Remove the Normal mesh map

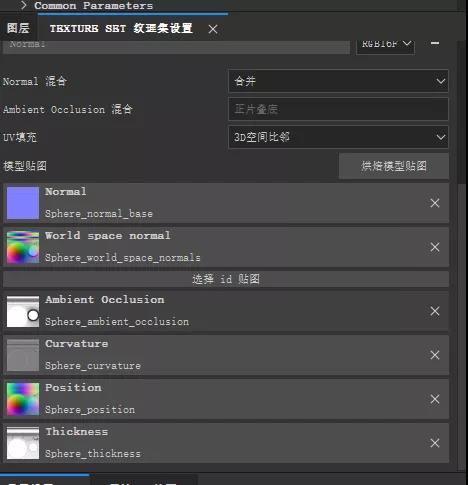click(x=435, y=203)
